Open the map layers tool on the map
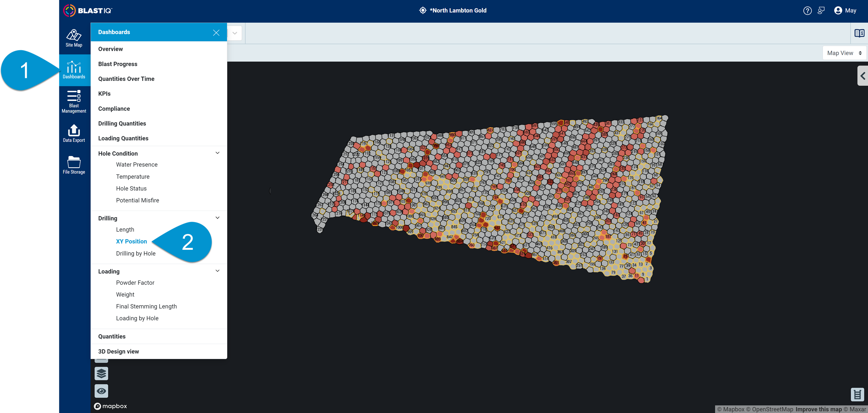Viewport: 868px width, 413px height. pos(101,373)
